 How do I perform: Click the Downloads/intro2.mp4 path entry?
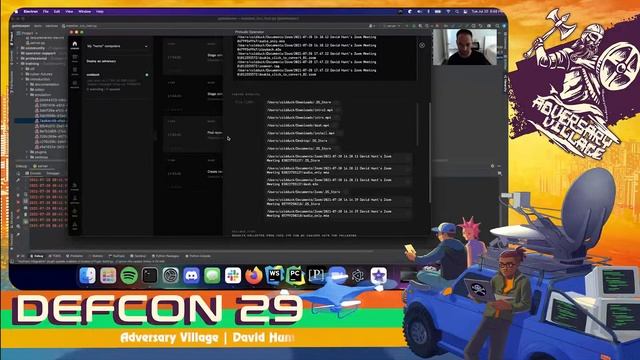click(x=300, y=110)
